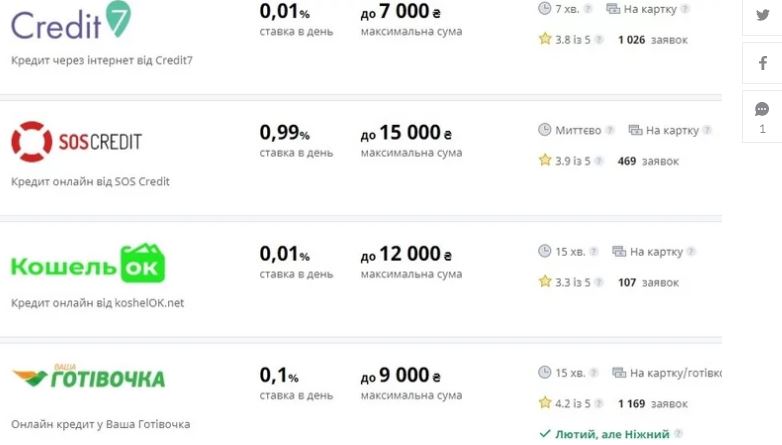Click 1 169 заявок count
Screen dimensions: 782x445
[652, 404]
